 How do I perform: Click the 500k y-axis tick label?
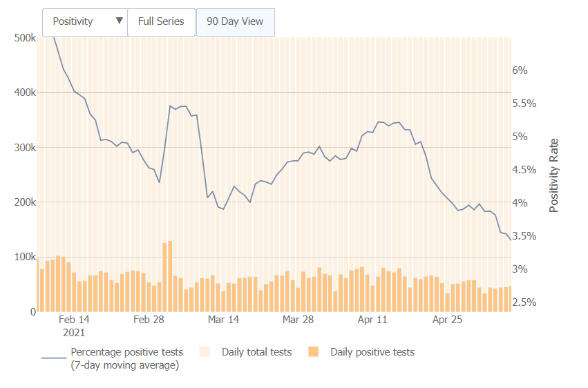(25, 37)
